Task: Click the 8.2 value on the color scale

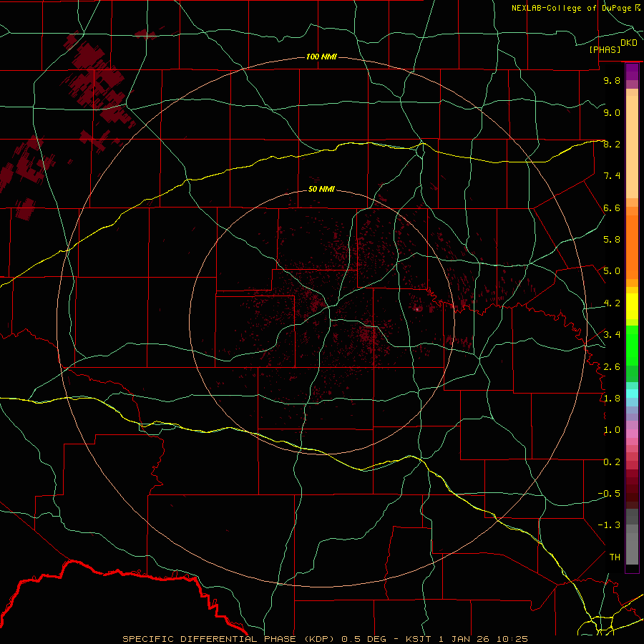Action: [x=612, y=144]
